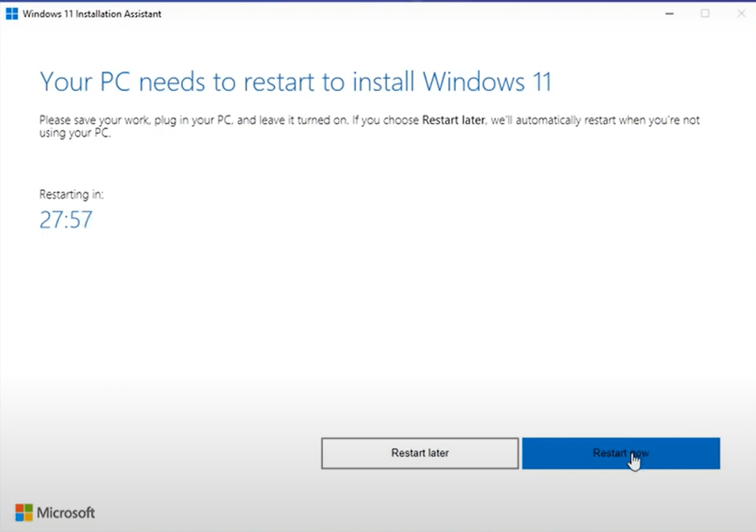Close the window using the X icon

point(741,13)
